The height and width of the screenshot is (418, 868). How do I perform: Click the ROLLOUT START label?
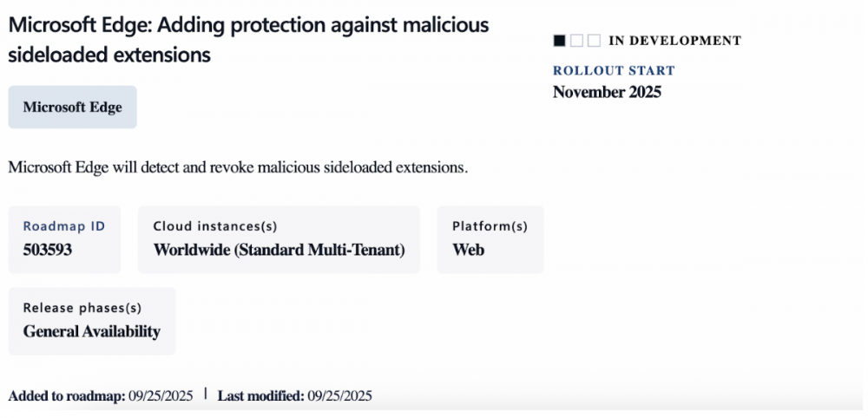click(614, 71)
